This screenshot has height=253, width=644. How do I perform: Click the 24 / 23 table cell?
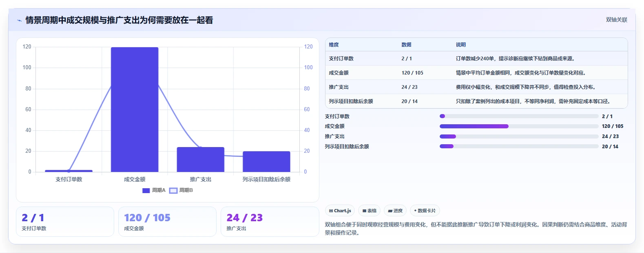[x=409, y=87]
